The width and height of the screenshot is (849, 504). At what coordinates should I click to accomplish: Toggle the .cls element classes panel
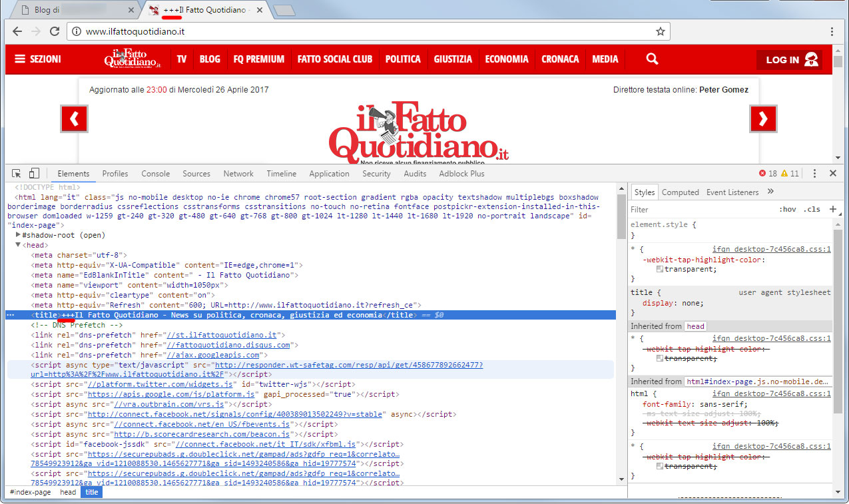click(x=812, y=210)
